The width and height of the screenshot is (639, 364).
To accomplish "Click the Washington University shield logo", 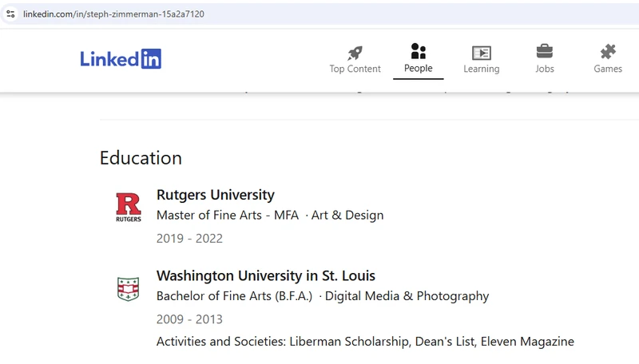I will coord(129,289).
